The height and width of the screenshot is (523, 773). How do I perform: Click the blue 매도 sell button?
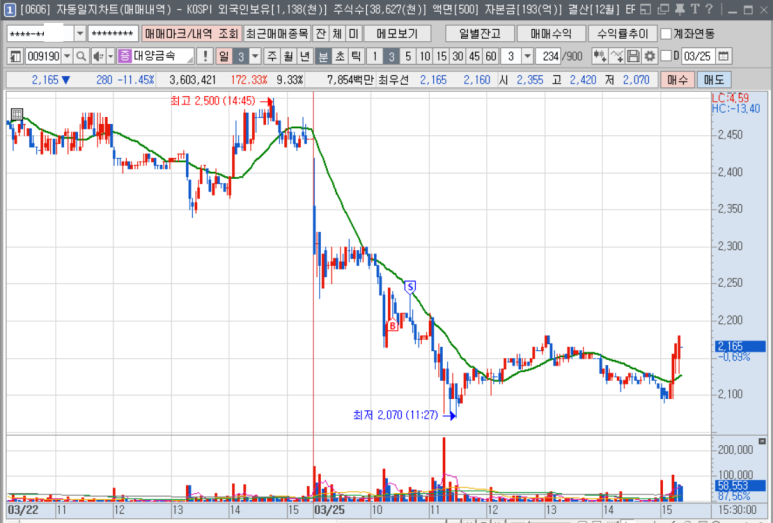pyautogui.click(x=714, y=80)
